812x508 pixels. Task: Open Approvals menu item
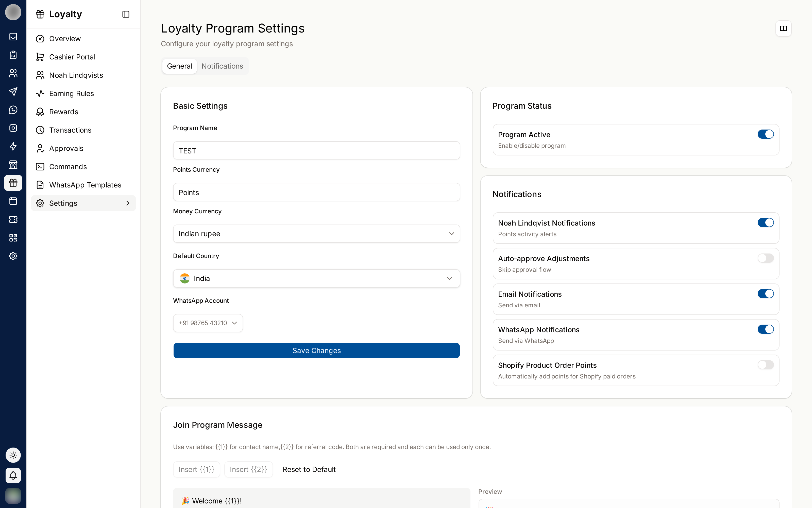83,149
